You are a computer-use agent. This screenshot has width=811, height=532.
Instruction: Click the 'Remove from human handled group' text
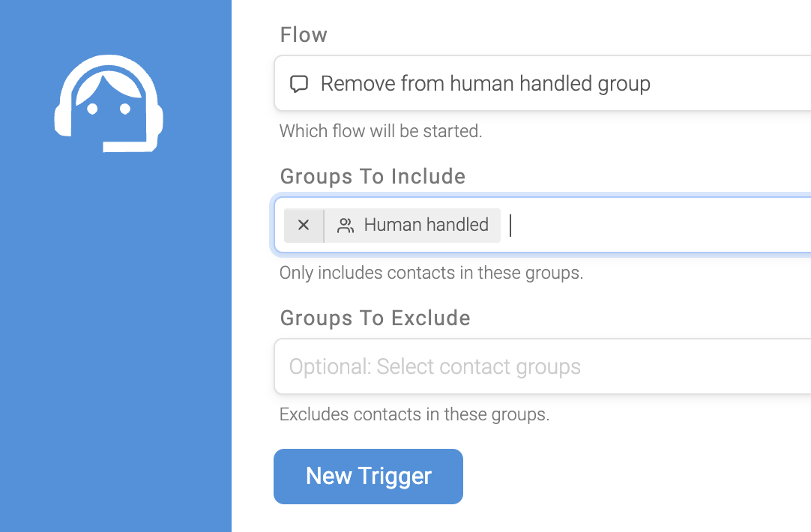(485, 84)
